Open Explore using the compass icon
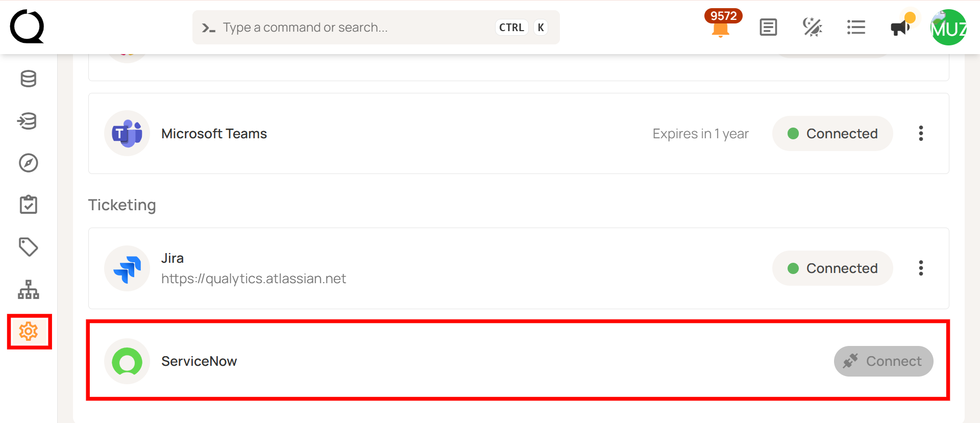Viewport: 980px width, 423px height. click(x=28, y=163)
